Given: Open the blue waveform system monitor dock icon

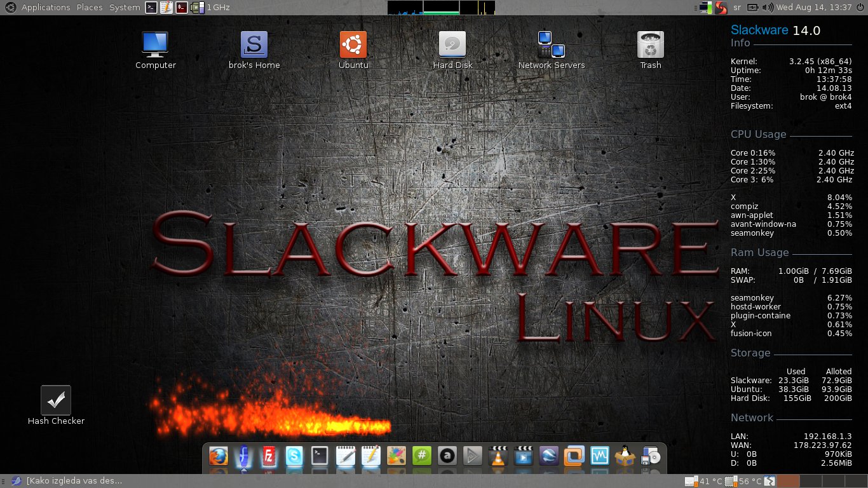Looking at the screenshot, I should pyautogui.click(x=600, y=456).
